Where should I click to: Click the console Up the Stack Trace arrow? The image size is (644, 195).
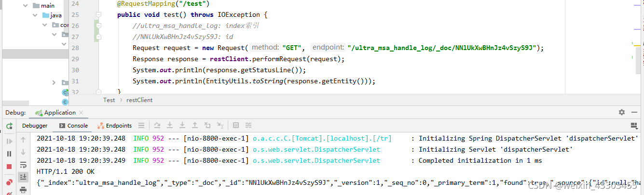pyautogui.click(x=23, y=140)
